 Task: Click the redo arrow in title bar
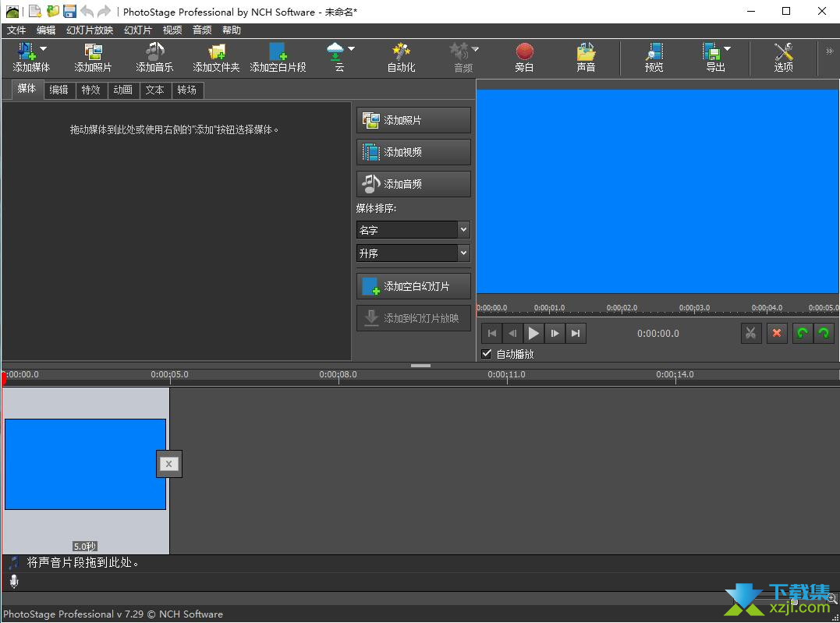tap(104, 11)
